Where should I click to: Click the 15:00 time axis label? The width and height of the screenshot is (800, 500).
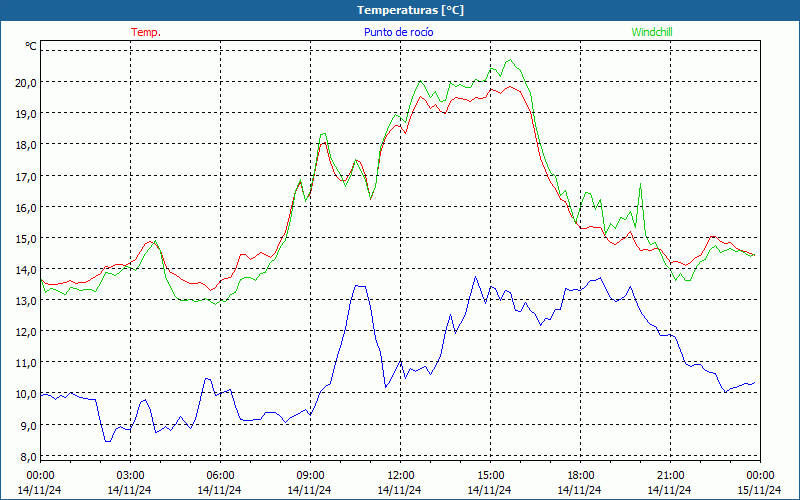tap(490, 476)
